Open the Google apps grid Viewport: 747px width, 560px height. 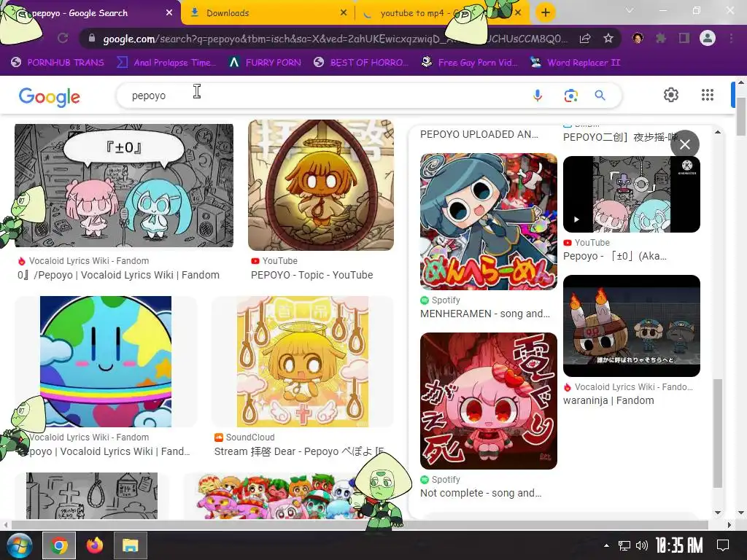point(708,95)
